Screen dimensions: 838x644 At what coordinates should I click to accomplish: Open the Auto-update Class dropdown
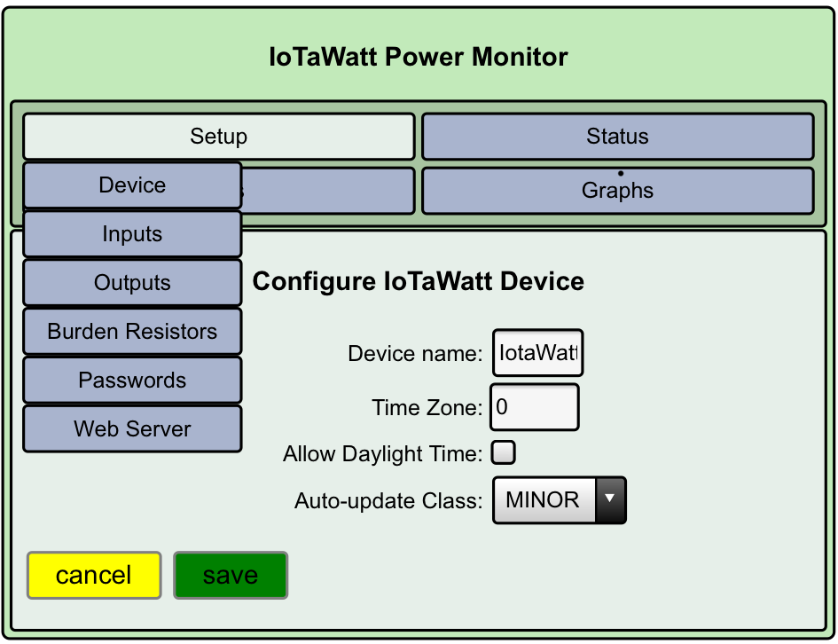click(559, 500)
